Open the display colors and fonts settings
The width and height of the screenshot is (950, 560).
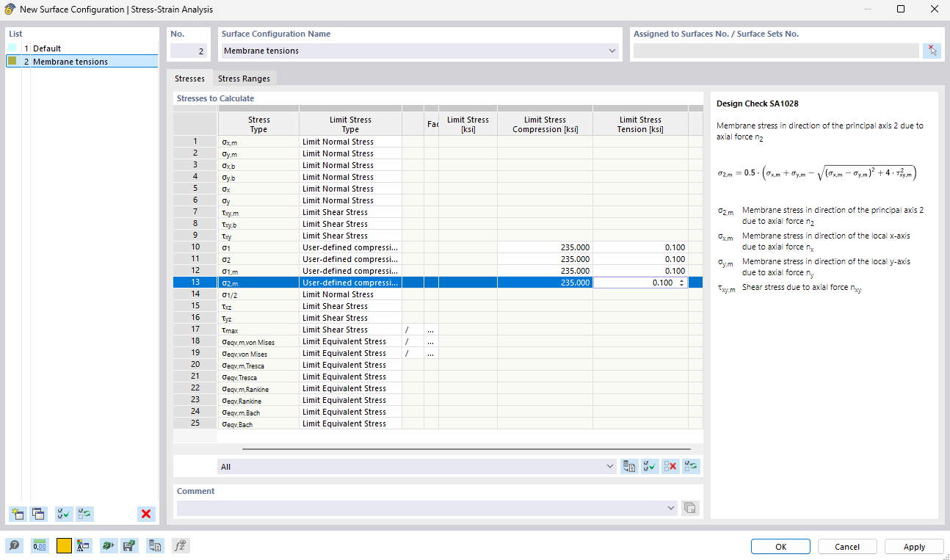coord(84,545)
